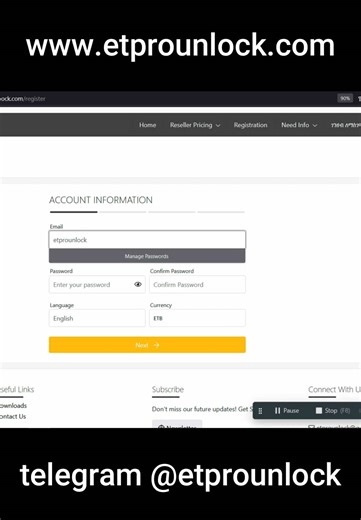The width and height of the screenshot is (361, 520).
Task: Stop the screen recording
Action: coord(332,411)
